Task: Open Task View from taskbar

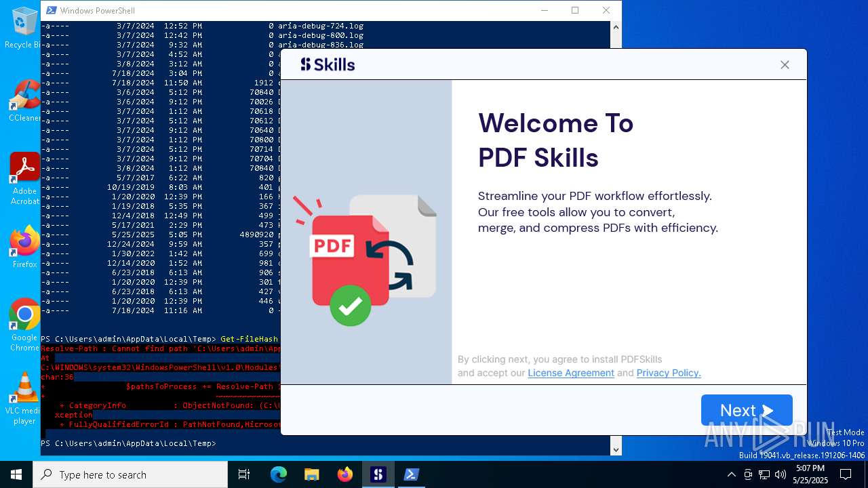Action: pyautogui.click(x=244, y=474)
